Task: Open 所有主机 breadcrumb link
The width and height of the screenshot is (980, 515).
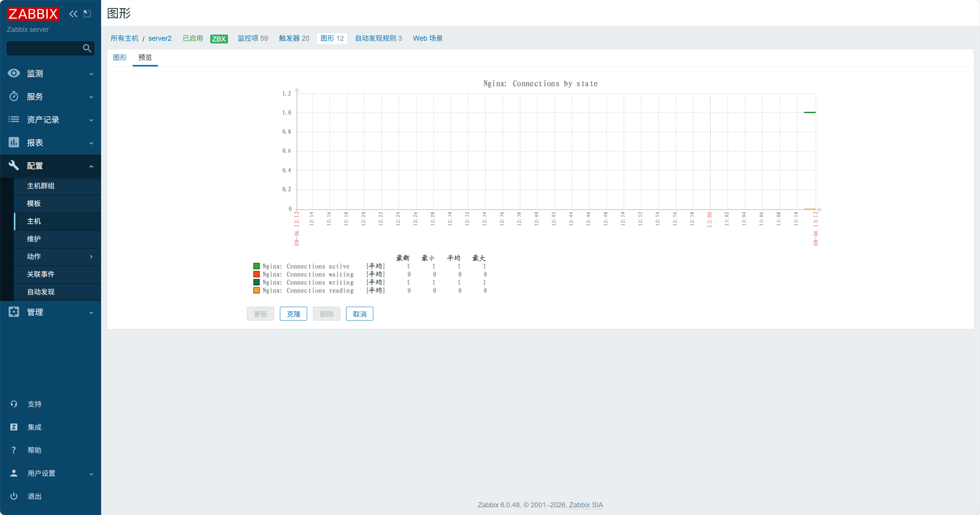Action: pos(125,38)
